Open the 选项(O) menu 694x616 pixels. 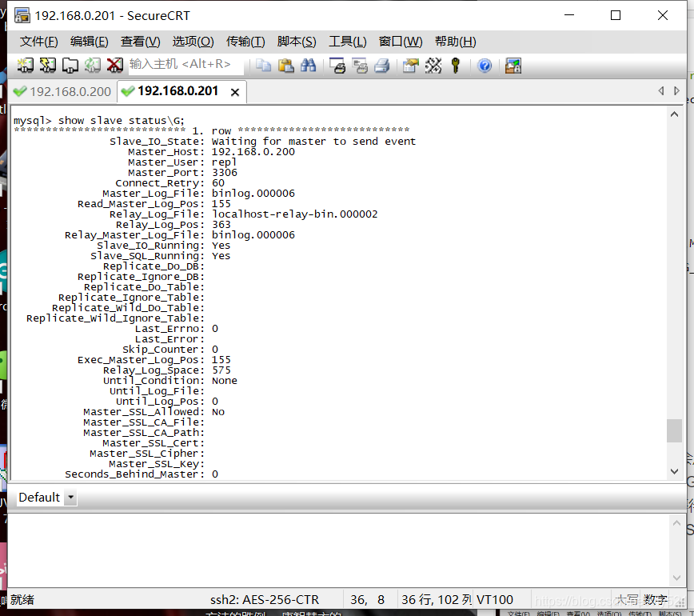point(193,42)
